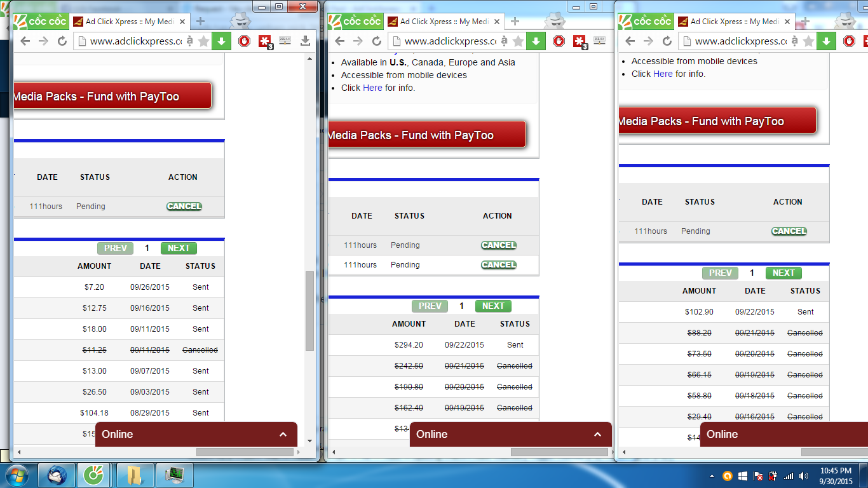This screenshot has width=868, height=488.
Task: Click the volume speaker icon in system tray
Action: [803, 475]
